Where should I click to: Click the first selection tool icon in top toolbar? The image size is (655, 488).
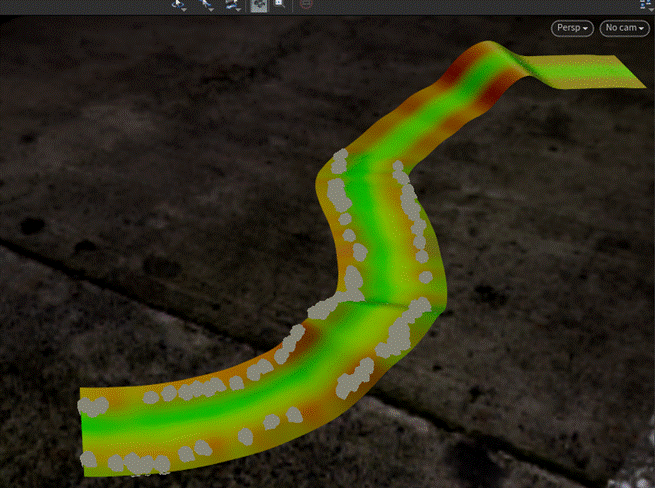click(x=178, y=5)
